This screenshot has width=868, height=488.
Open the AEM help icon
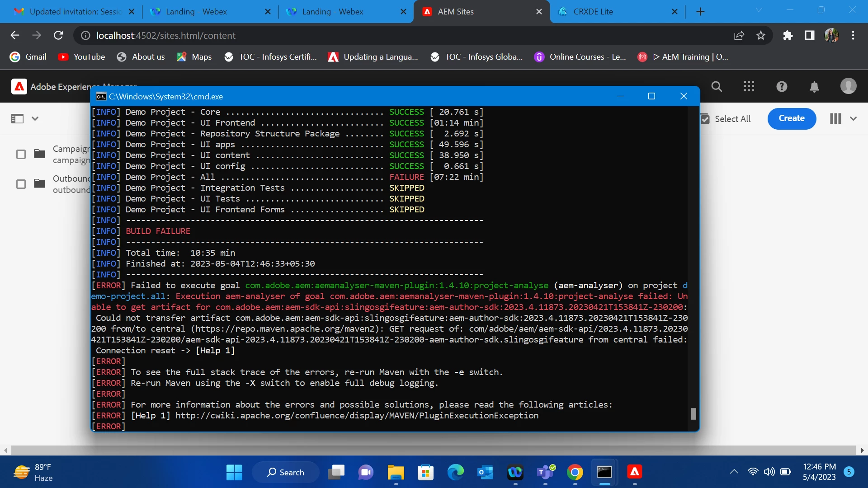coord(782,86)
